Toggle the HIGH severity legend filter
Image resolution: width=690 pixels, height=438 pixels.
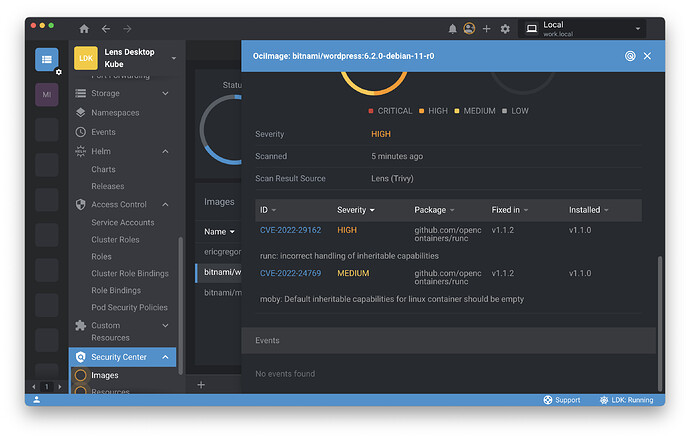432,111
